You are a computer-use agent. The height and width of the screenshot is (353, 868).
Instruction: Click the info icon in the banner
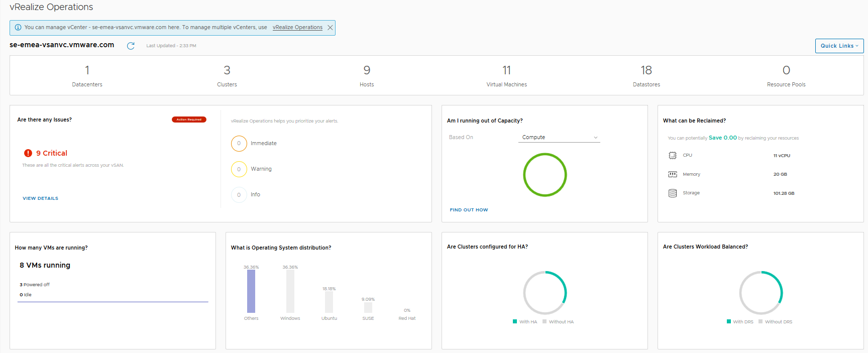(x=18, y=28)
